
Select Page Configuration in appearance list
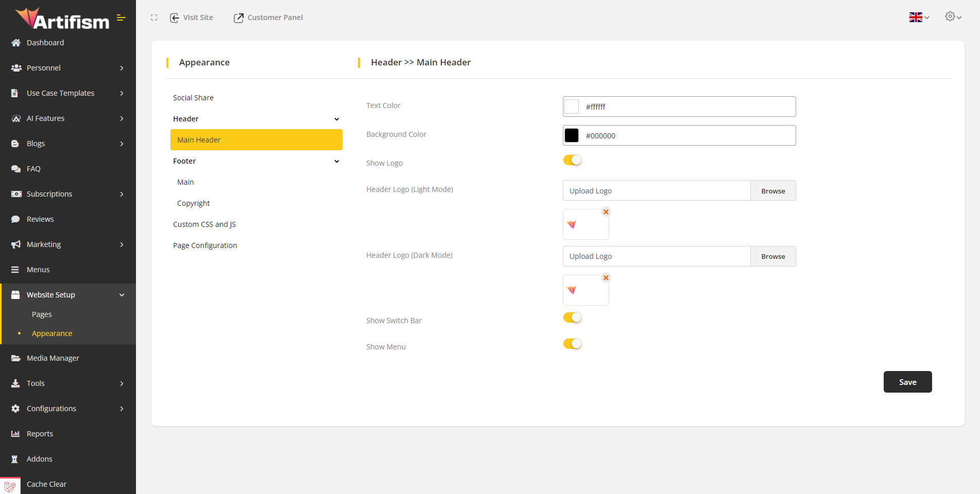[205, 245]
